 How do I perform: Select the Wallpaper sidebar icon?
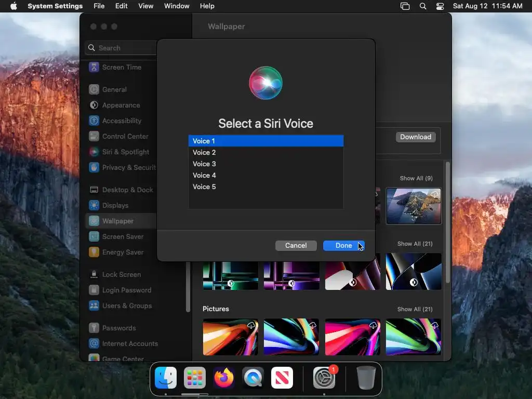94,221
